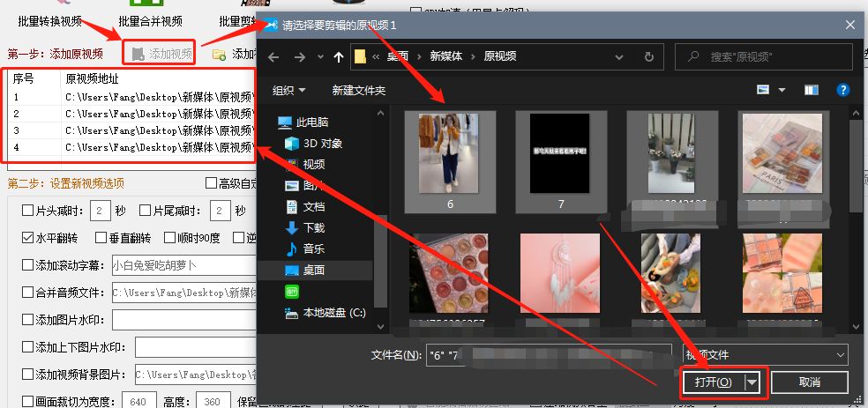The image size is (868, 408).
Task: Select row 1 in the 原视频地址 table
Action: click(x=131, y=97)
